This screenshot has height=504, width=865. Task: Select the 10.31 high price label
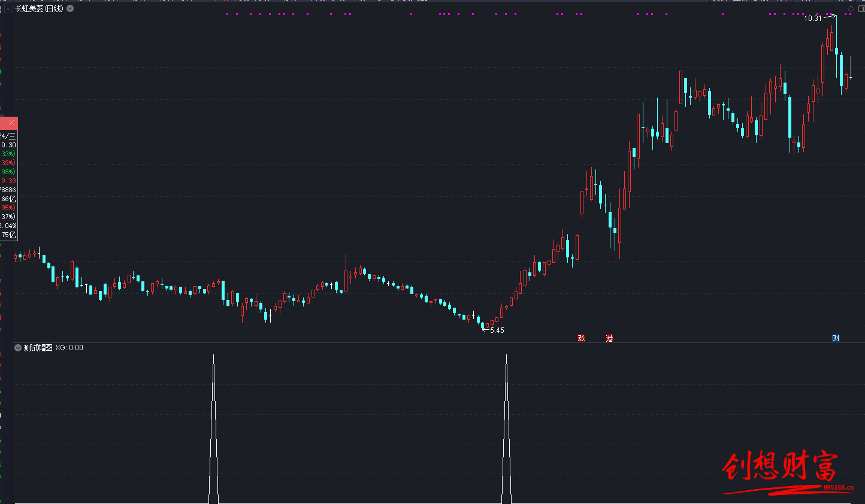click(x=813, y=19)
